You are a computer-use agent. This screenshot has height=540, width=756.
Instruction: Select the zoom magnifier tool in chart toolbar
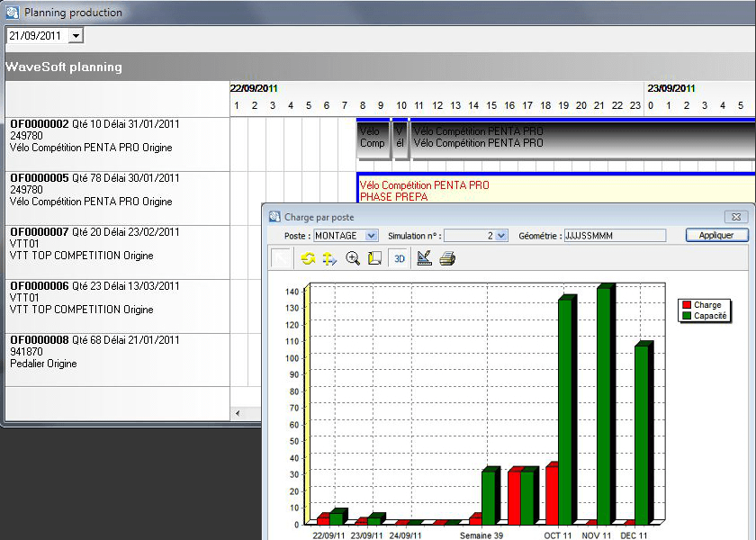click(353, 259)
